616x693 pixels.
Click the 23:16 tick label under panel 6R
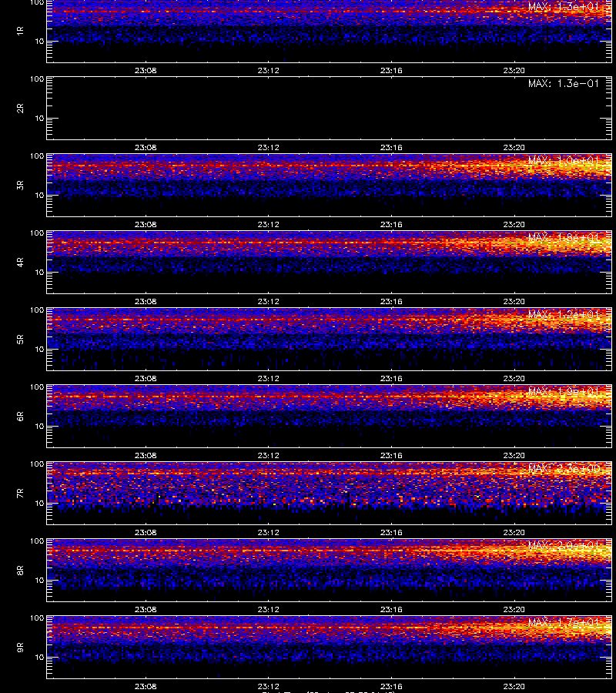pyautogui.click(x=391, y=455)
